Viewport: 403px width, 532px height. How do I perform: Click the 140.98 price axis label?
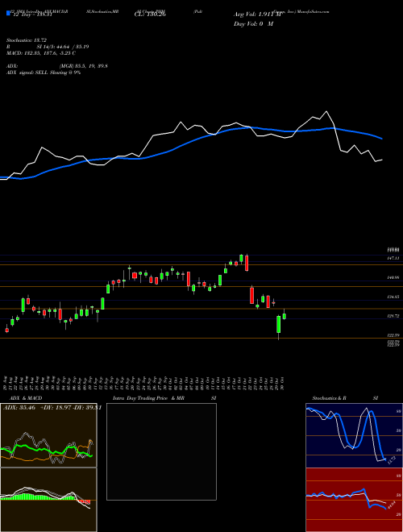click(393, 277)
